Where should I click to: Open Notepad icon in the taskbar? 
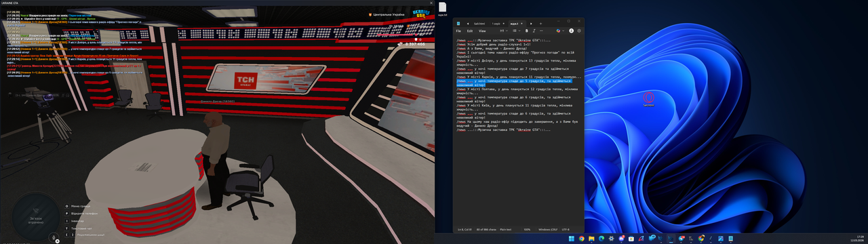click(730, 239)
